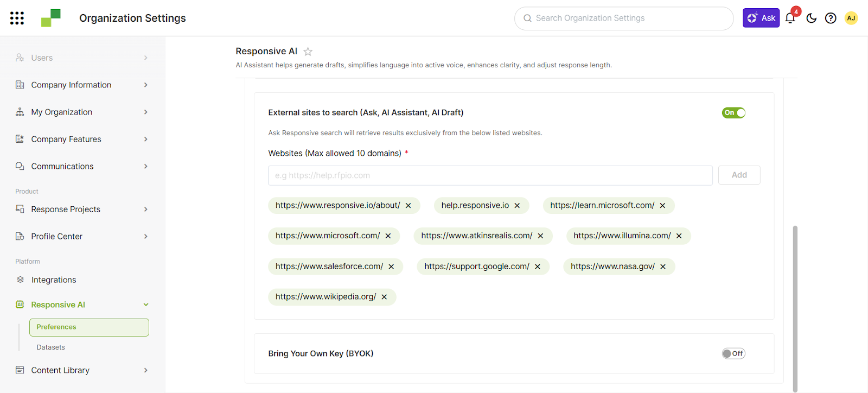This screenshot has width=868, height=393.
Task: Click the green Responsive logo
Action: click(51, 18)
